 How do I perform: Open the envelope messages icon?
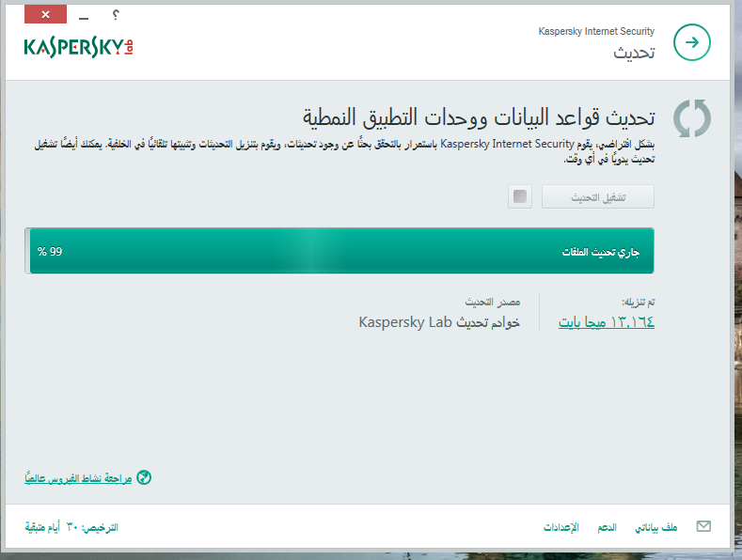click(703, 526)
